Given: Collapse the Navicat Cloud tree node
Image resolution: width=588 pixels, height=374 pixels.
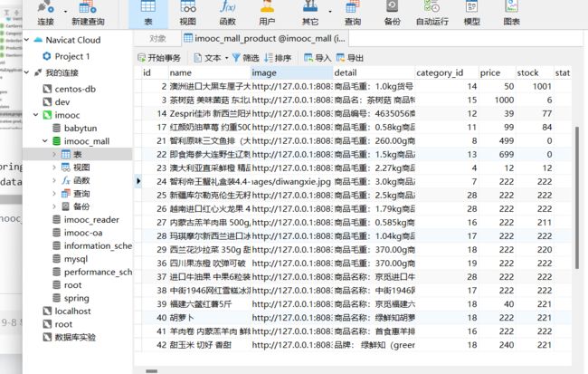Looking at the screenshot, I should tap(27, 40).
